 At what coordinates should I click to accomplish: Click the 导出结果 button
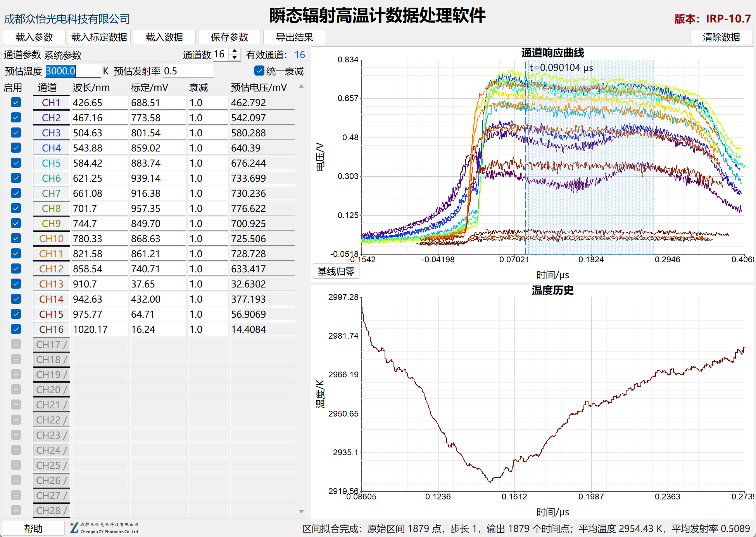295,37
